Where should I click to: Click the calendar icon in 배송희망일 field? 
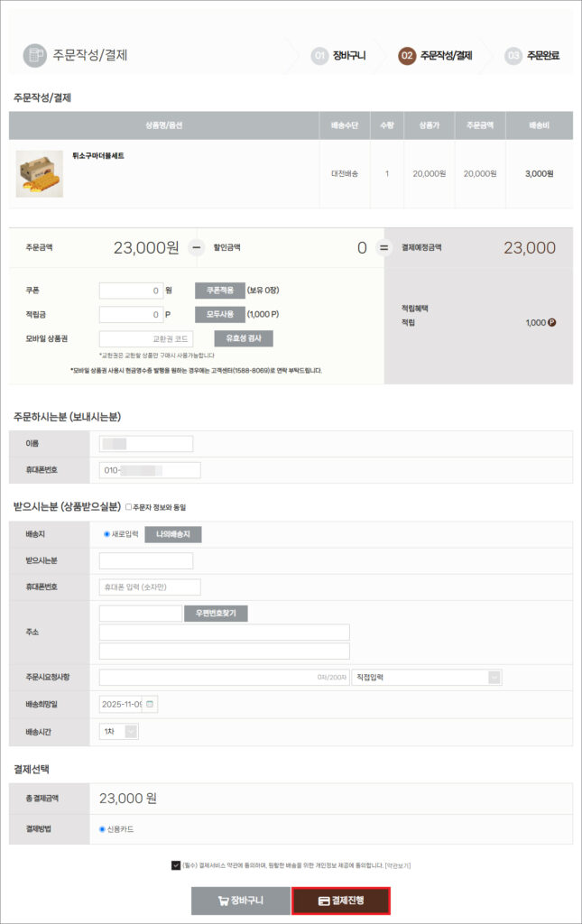150,704
